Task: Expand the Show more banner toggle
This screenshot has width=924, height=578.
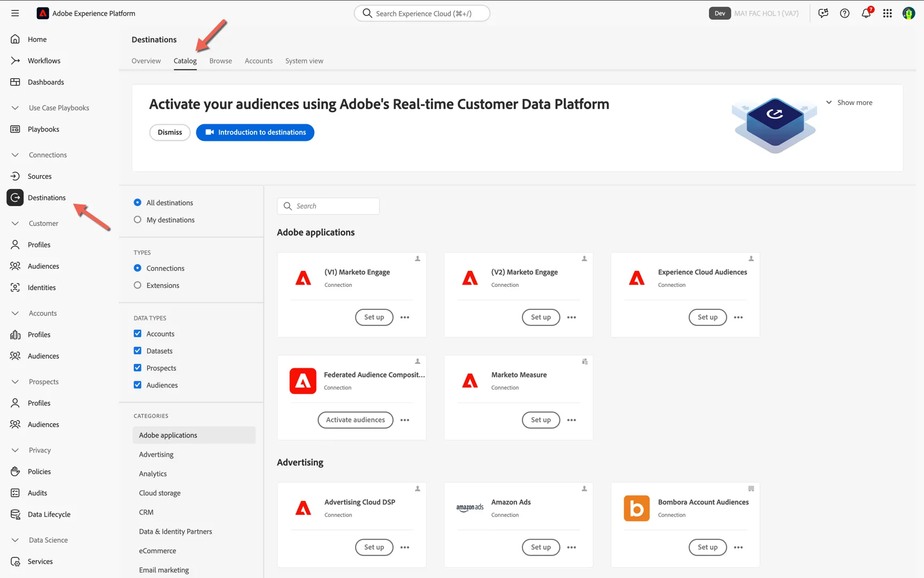Action: tap(849, 102)
